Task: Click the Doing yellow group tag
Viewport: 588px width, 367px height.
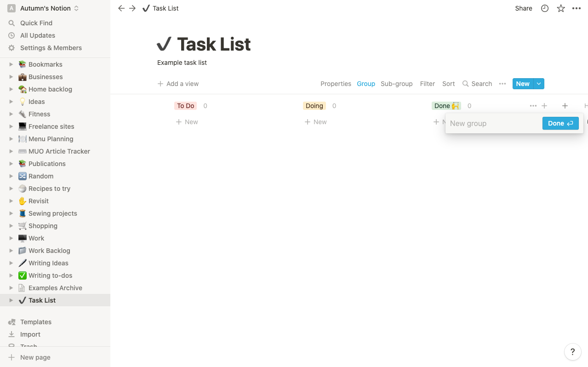Action: point(314,106)
